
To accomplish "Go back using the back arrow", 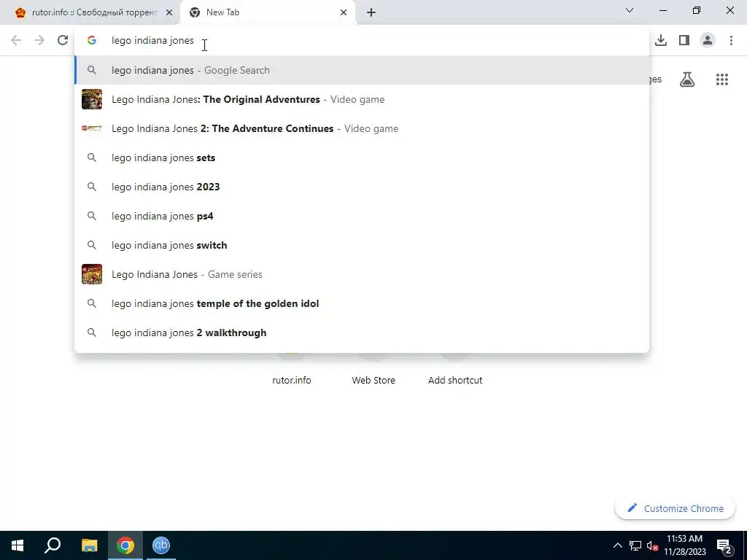I will pyautogui.click(x=16, y=41).
